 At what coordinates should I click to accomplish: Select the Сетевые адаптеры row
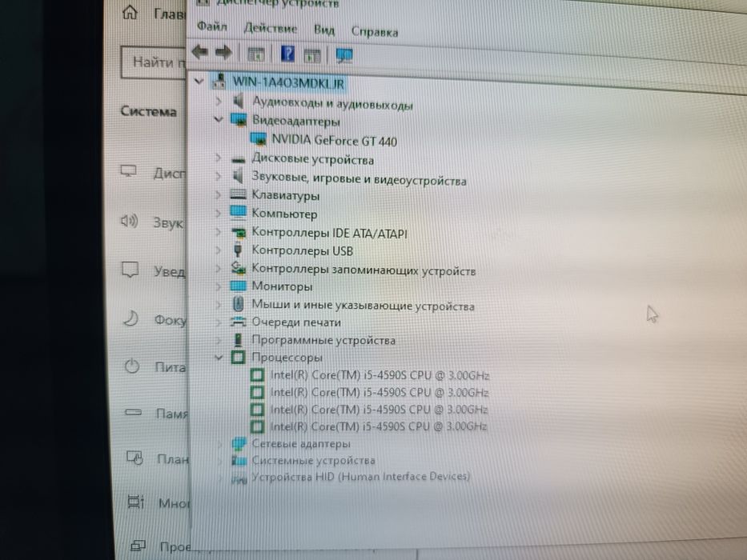[301, 444]
